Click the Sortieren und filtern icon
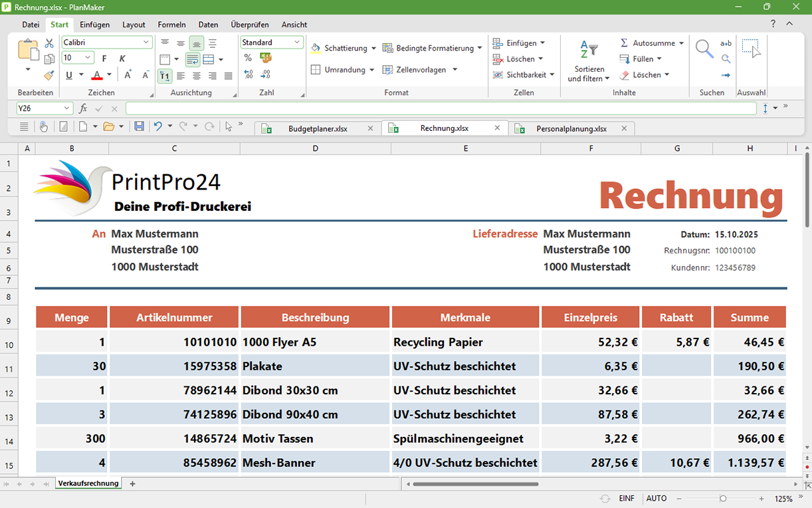The height and width of the screenshot is (508, 812). pyautogui.click(x=589, y=50)
